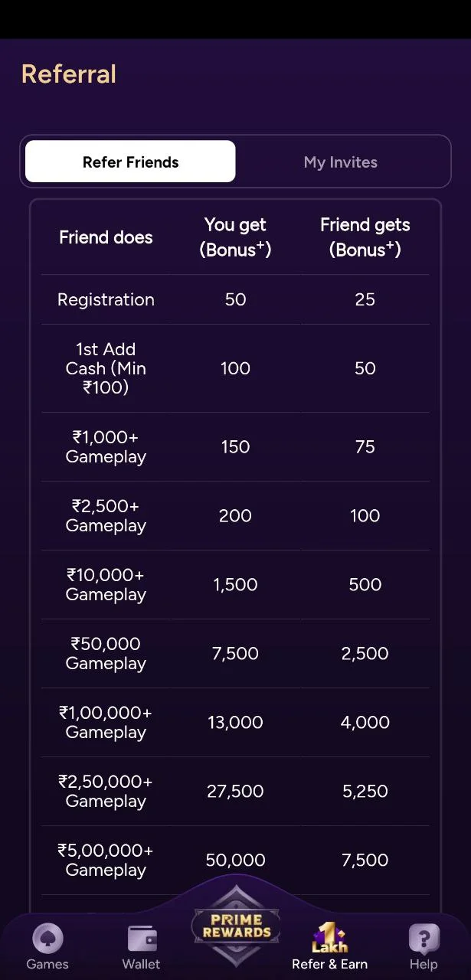Open the Games spade icon
Screen dimensions: 471x980
pyautogui.click(x=47, y=939)
